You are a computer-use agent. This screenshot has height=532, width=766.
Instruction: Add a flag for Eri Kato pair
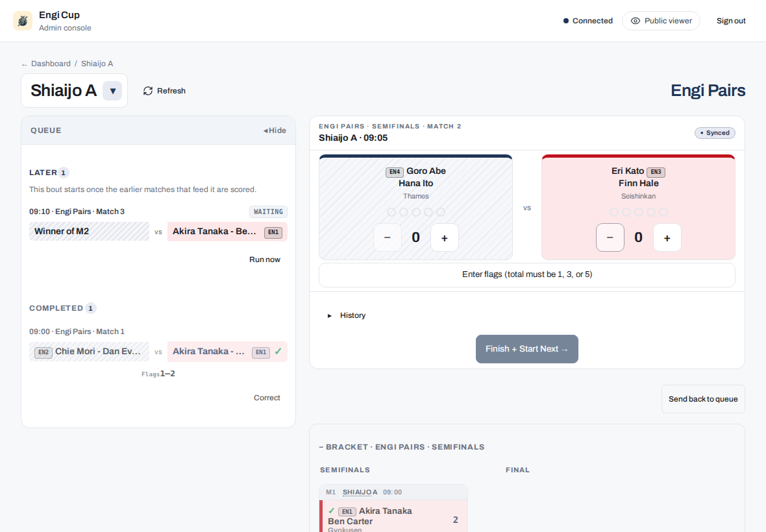point(667,237)
